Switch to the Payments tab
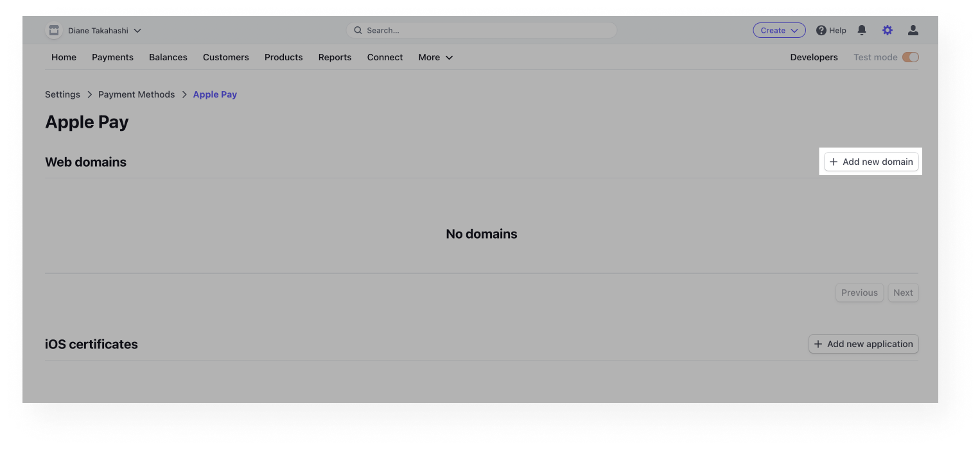Viewport: 980px width, 451px height. pyautogui.click(x=112, y=57)
